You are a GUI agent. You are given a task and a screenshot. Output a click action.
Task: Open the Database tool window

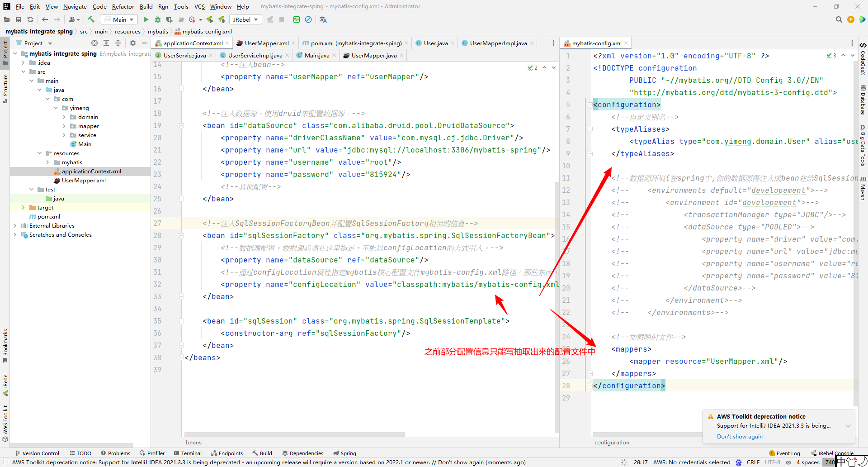[863, 100]
